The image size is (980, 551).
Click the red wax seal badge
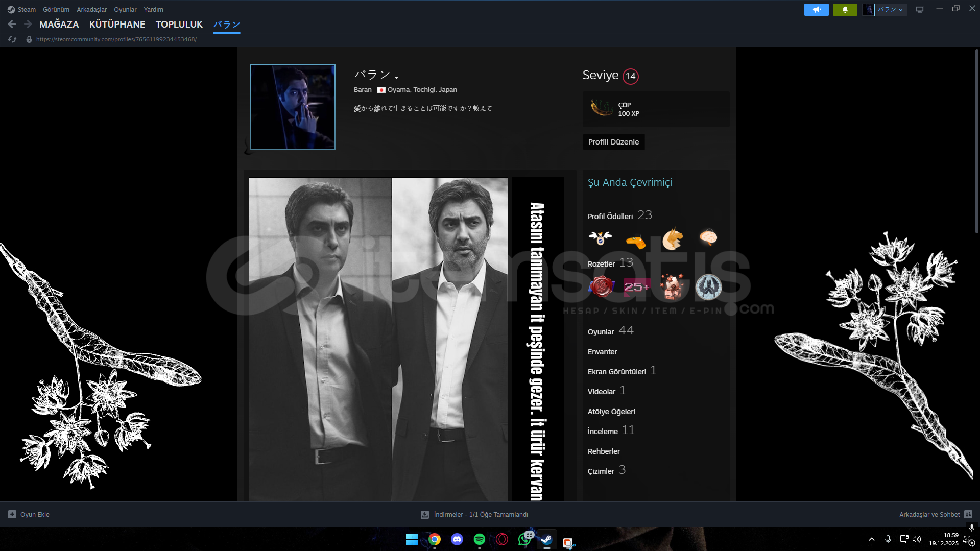[x=601, y=287]
